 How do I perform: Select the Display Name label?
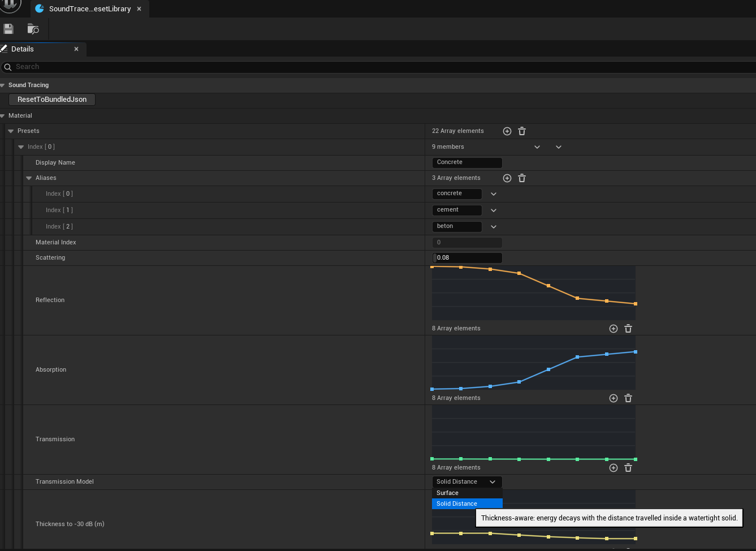click(55, 163)
